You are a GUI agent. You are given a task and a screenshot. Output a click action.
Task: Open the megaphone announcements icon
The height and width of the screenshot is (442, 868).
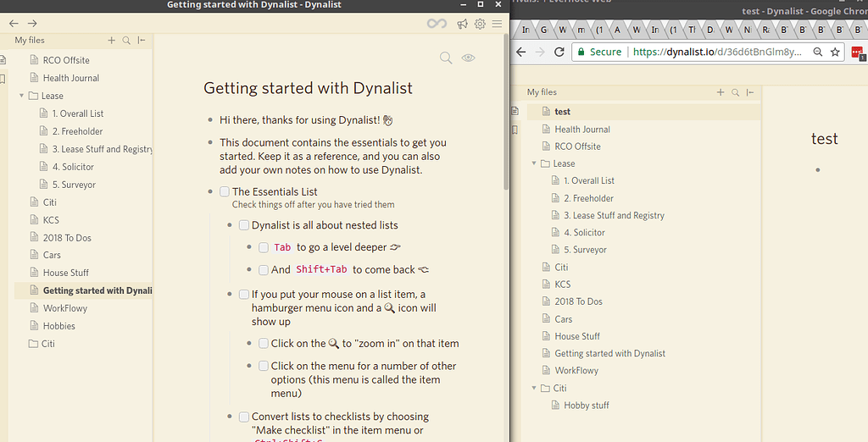(462, 24)
